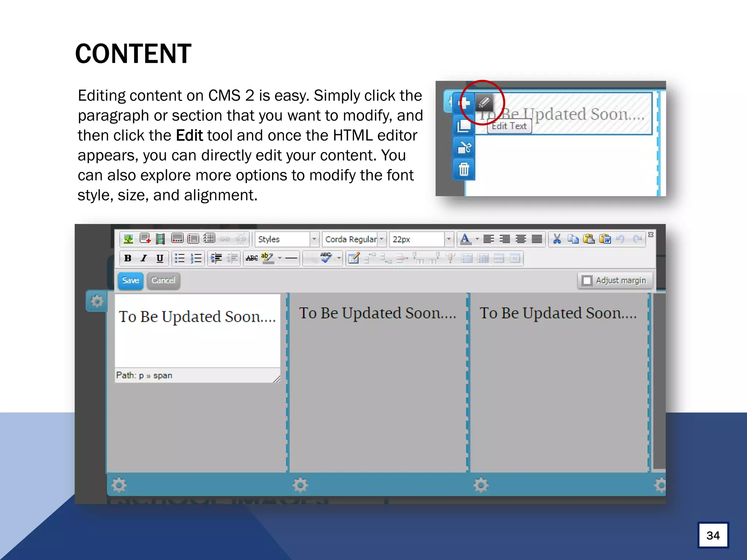Click the duplicate block icon
747x560 pixels.
tap(464, 126)
